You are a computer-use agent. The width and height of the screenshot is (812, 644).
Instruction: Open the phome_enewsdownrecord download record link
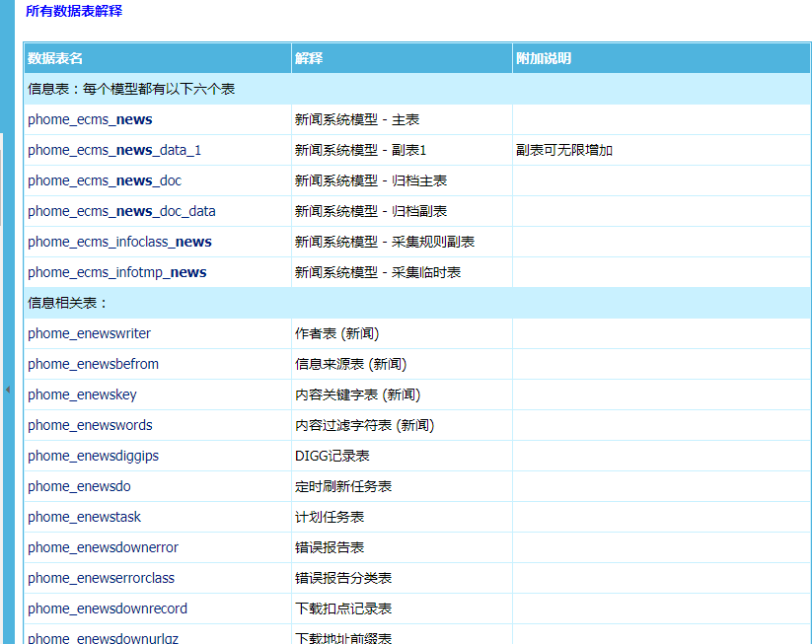[106, 608]
